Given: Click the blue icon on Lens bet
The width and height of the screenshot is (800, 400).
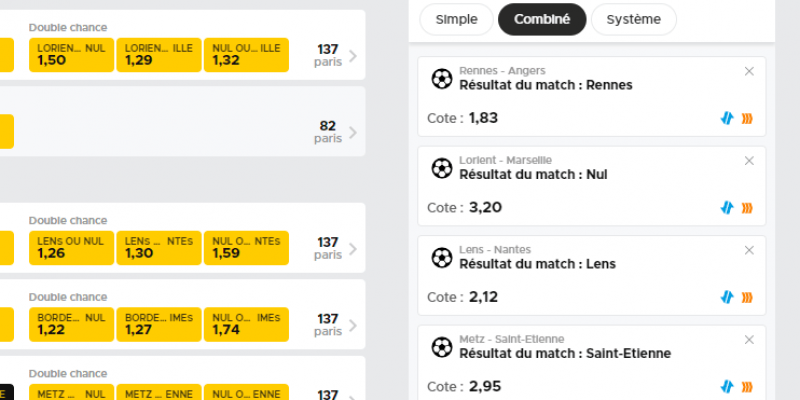Looking at the screenshot, I should point(727,297).
